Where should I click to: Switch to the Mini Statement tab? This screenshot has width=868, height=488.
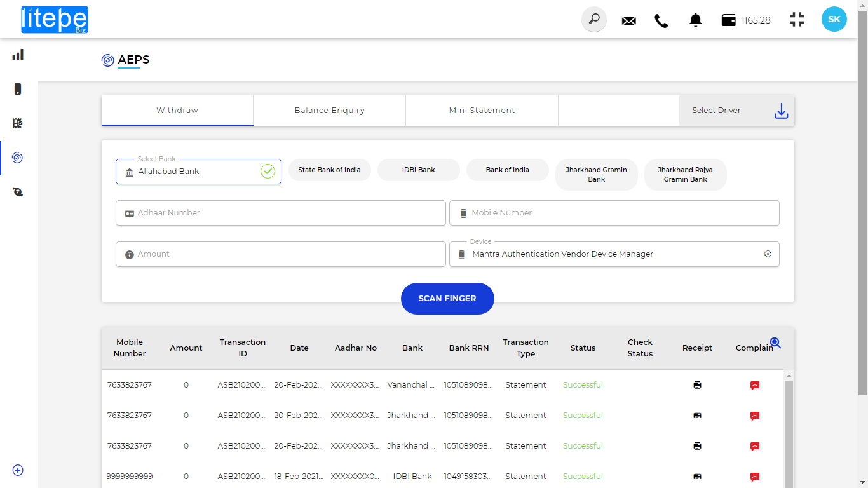[482, 111]
